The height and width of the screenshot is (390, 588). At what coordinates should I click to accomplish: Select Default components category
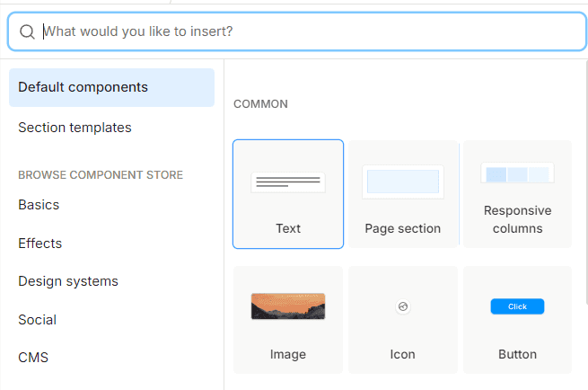point(111,87)
